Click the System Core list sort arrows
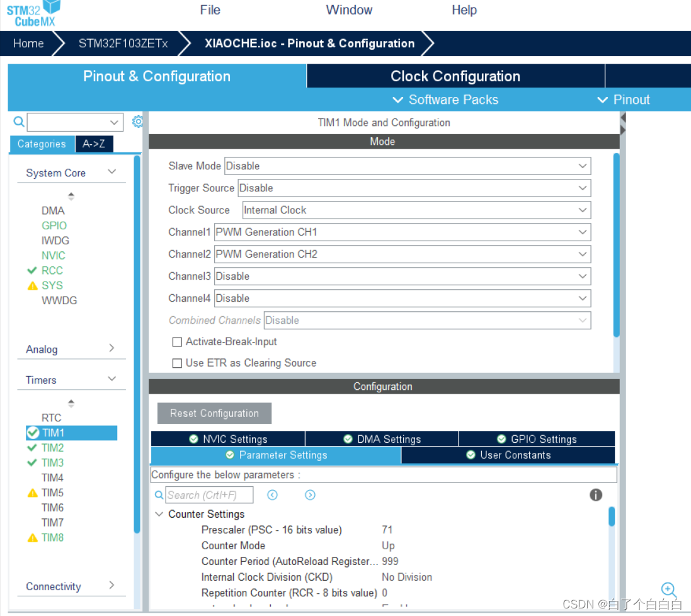691x616 pixels. pyautogui.click(x=71, y=196)
